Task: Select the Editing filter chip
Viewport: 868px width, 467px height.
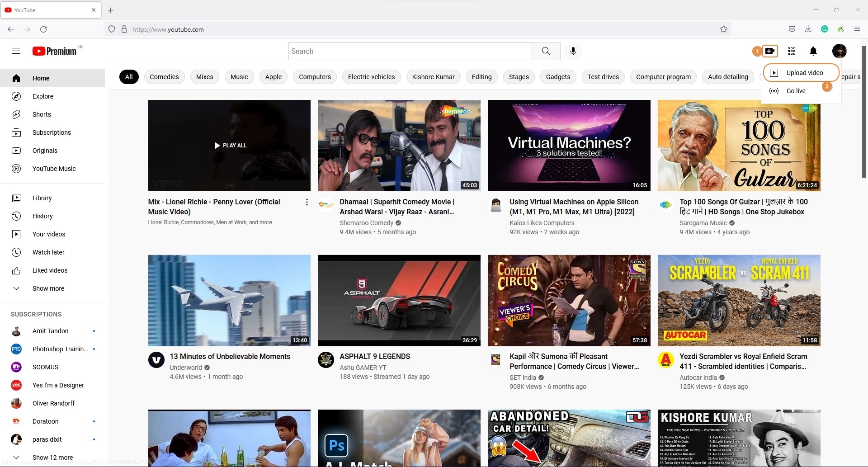Action: 481,77
